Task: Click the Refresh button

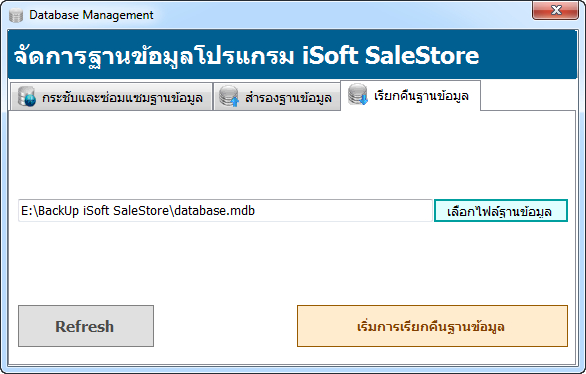Action: pyautogui.click(x=86, y=326)
